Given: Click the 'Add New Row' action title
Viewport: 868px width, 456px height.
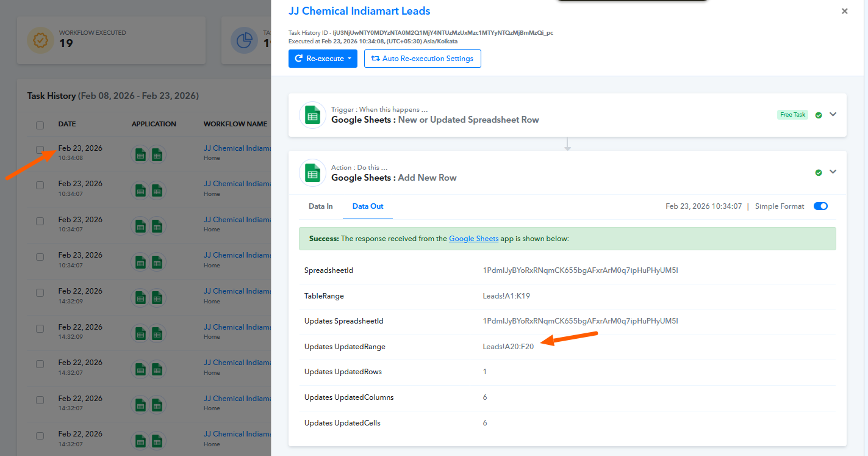Looking at the screenshot, I should click(x=427, y=178).
